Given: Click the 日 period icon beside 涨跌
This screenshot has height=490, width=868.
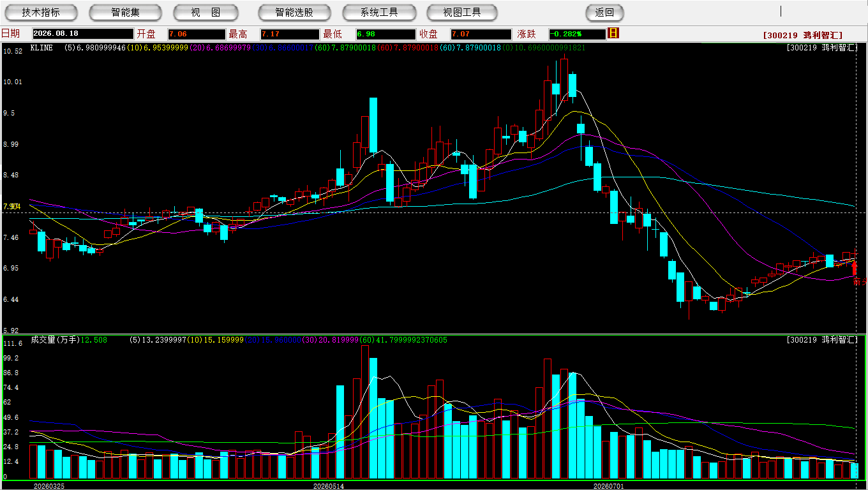Looking at the screenshot, I should coord(613,33).
